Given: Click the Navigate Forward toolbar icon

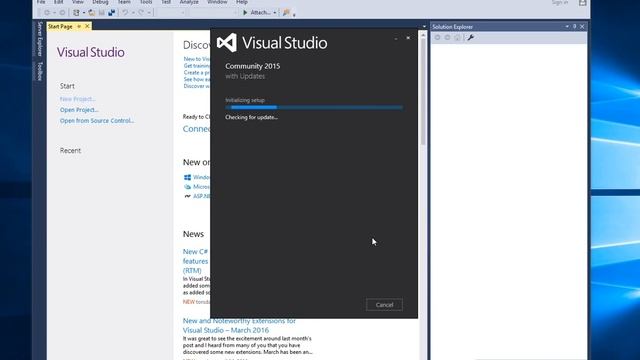Looking at the screenshot, I should (x=62, y=13).
